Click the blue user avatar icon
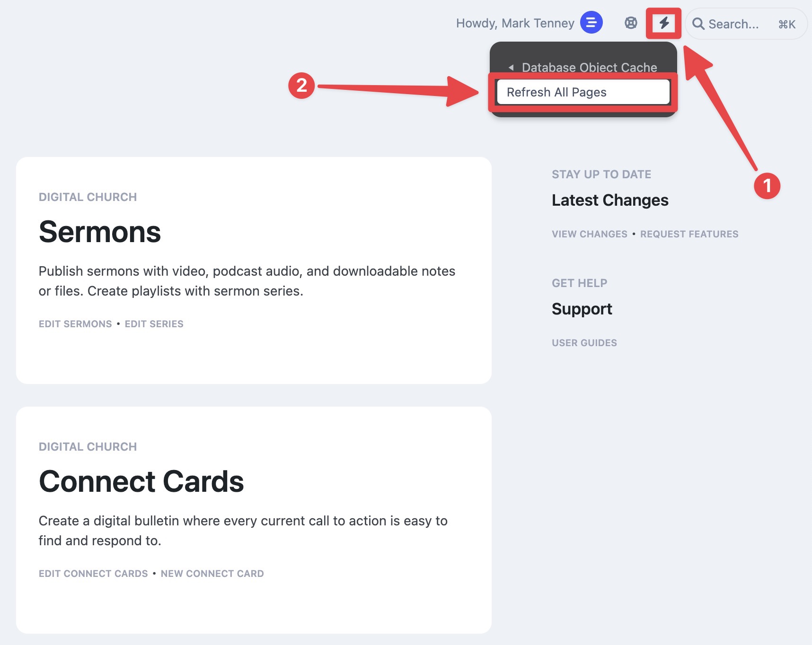This screenshot has width=812, height=645. pos(591,22)
